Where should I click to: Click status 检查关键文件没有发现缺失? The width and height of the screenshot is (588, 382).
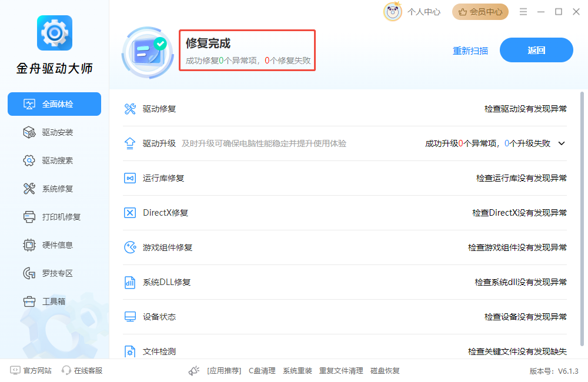click(x=517, y=351)
